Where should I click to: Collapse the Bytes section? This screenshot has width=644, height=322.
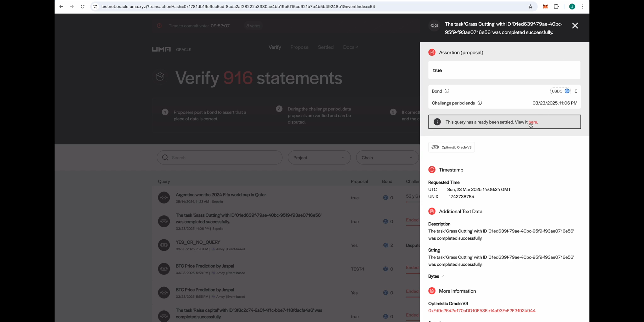436,276
